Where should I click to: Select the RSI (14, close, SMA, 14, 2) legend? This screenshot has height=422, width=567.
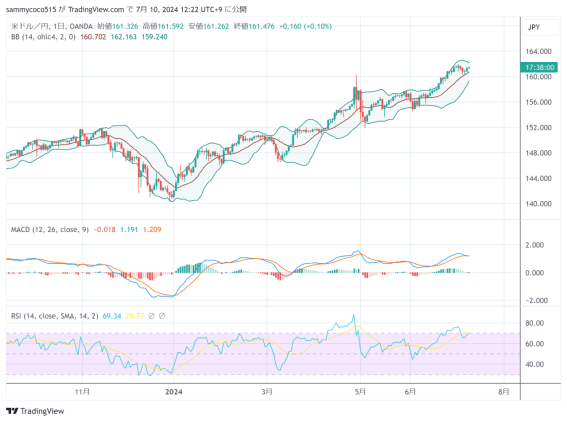54,316
